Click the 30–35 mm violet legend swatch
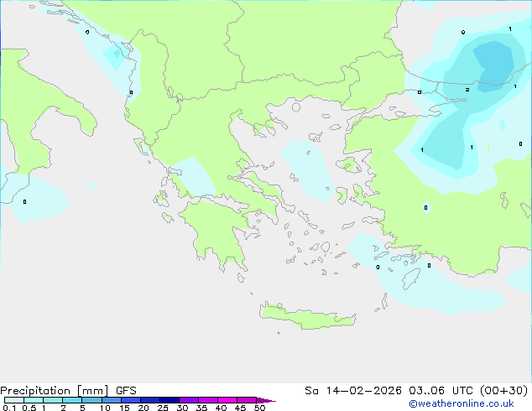The width and height of the screenshot is (532, 411). coord(189,400)
